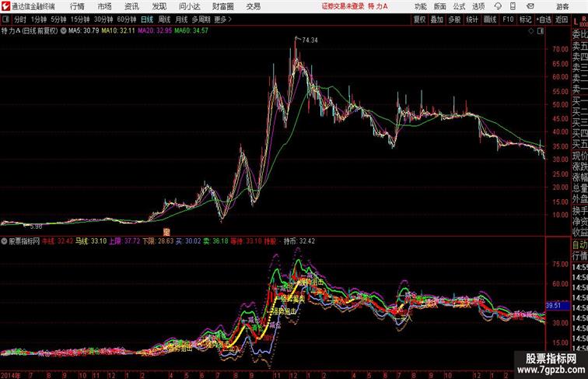The height and width of the screenshot is (379, 588).
Task: Select the 1分钟 period tab
Action: coord(39,19)
